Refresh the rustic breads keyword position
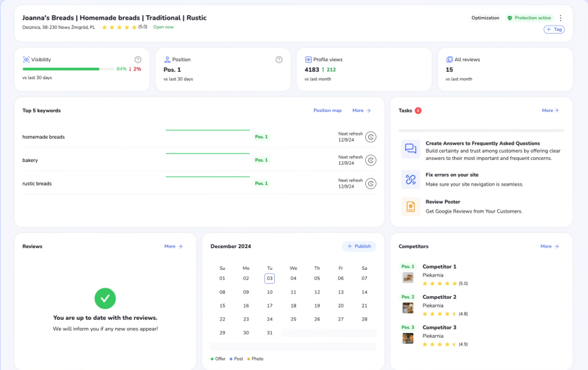This screenshot has height=370, width=588. 370,184
